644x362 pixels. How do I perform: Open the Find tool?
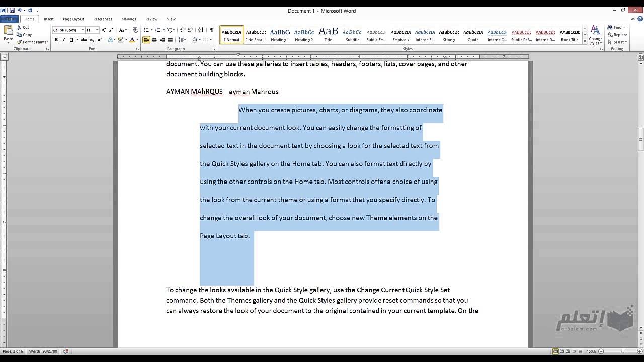(616, 28)
